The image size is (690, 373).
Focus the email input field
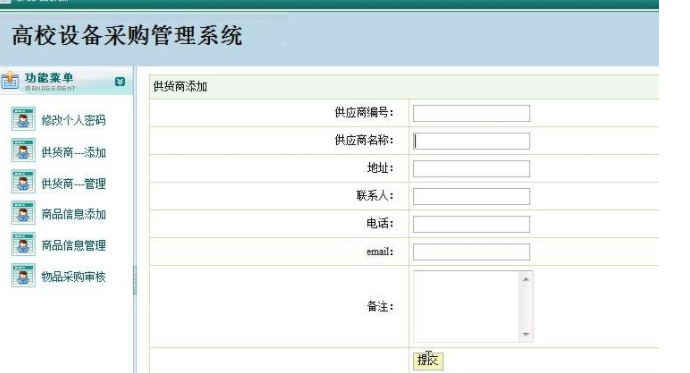[471, 252]
